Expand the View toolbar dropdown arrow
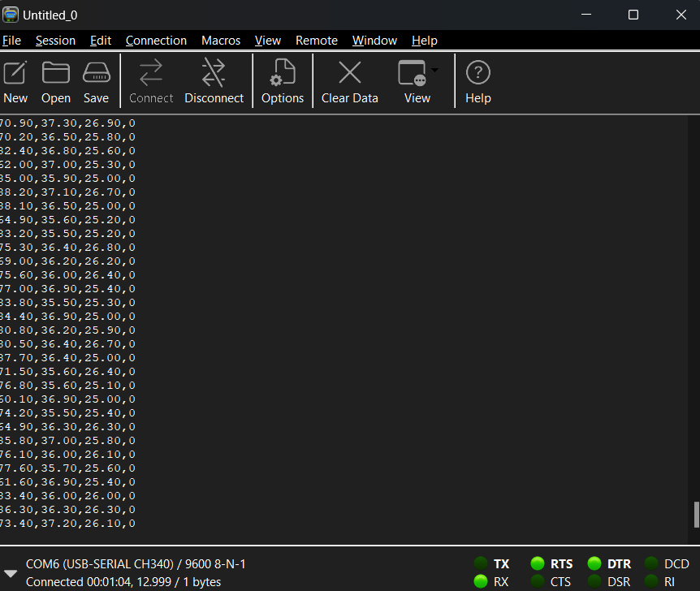Viewport: 700px width, 591px height. 434,70
